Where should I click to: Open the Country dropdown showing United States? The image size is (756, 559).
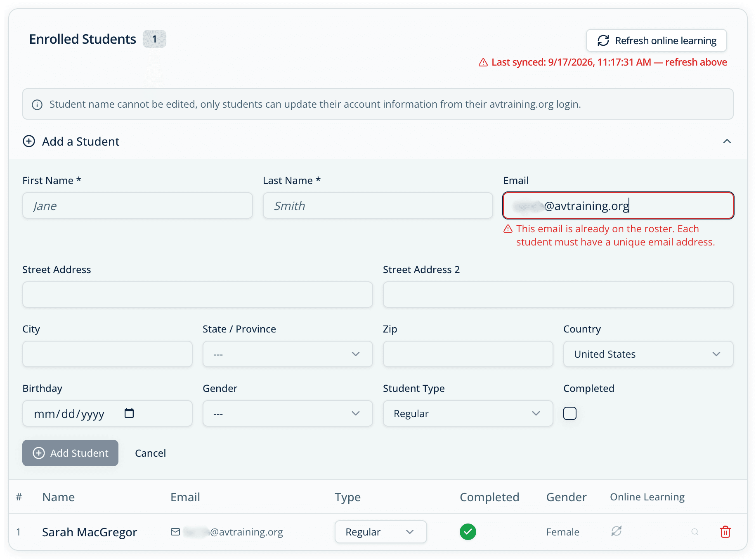[648, 354]
